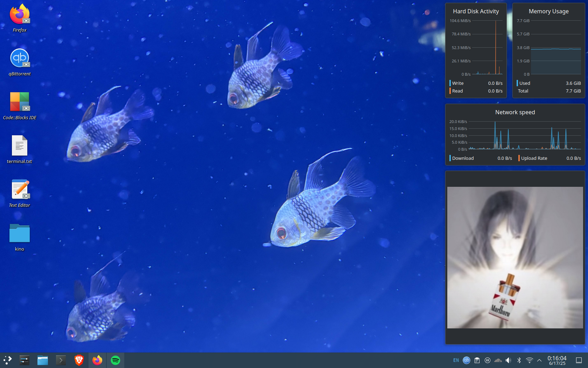Screen dimensions: 588x368
Task: Open the audio volume tray icon
Action: coord(509,360)
